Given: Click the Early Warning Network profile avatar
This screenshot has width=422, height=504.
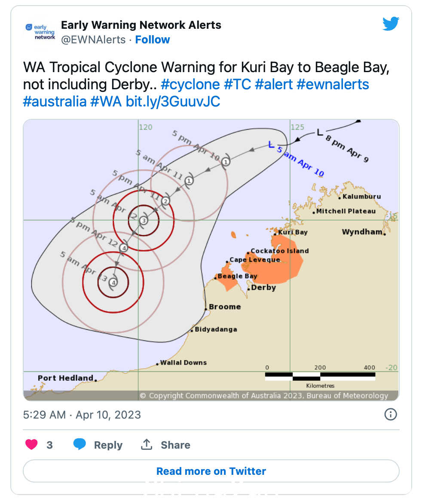Looking at the screenshot, I should click(40, 32).
